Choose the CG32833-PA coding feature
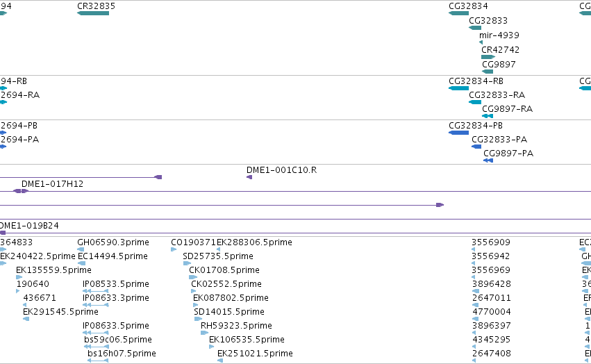The width and height of the screenshot is (591, 364). 476,147
